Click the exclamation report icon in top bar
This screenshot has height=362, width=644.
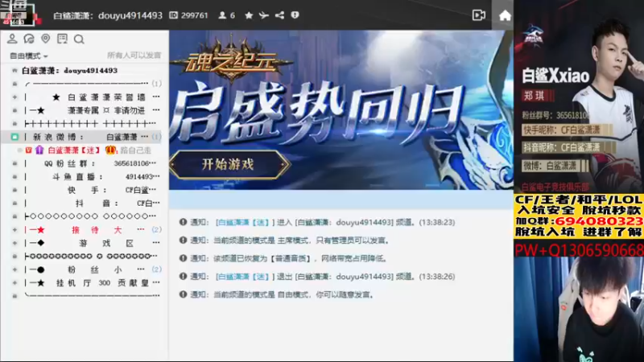tap(295, 15)
